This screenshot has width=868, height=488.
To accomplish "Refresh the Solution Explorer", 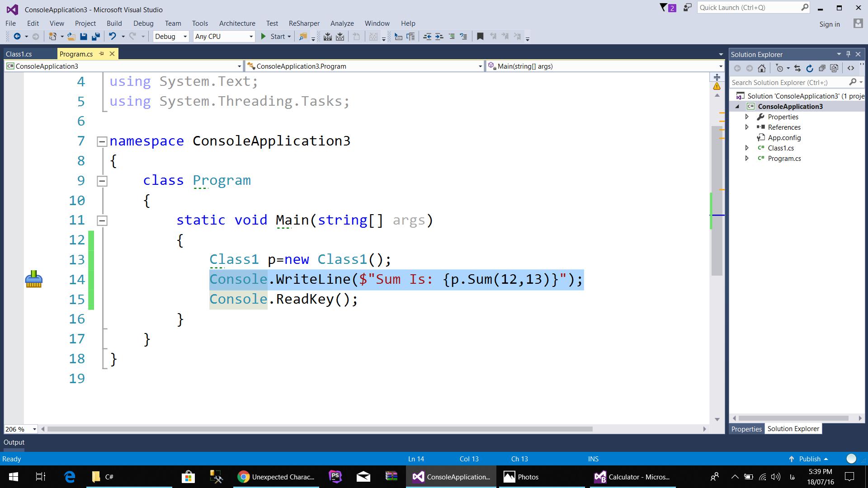I will [810, 68].
